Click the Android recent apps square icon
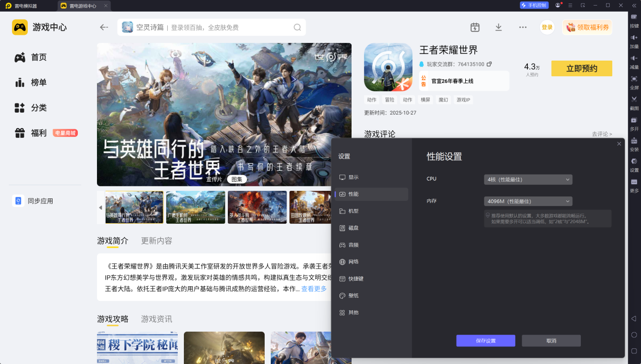Image resolution: width=641 pixels, height=364 pixels. click(634, 351)
